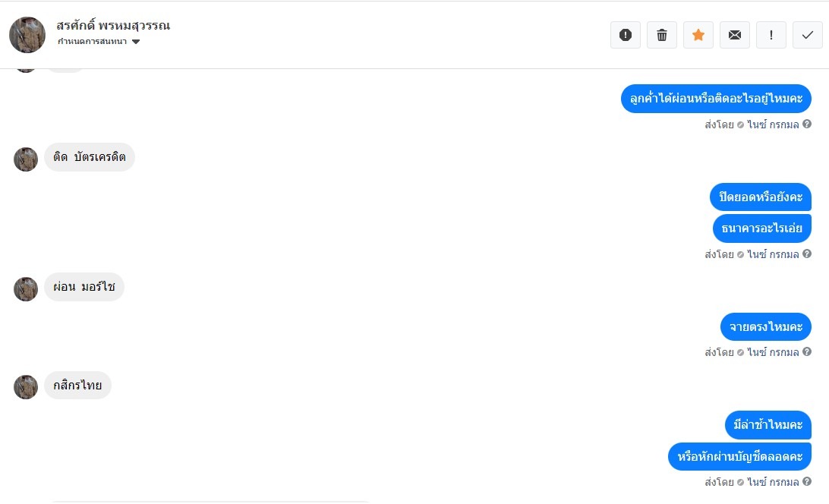Click help icon below ธนาคารอะไรเอ่ย message
The image size is (829, 504).
tap(807, 254)
